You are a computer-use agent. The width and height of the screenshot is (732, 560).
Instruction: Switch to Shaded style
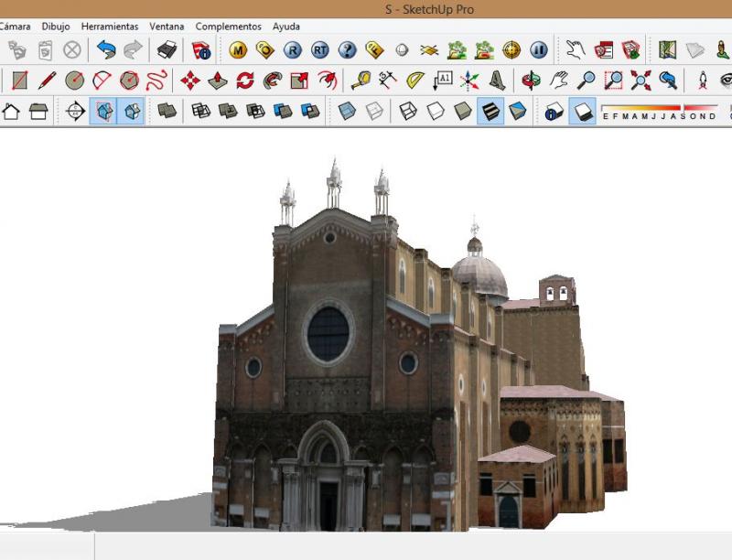click(x=463, y=111)
